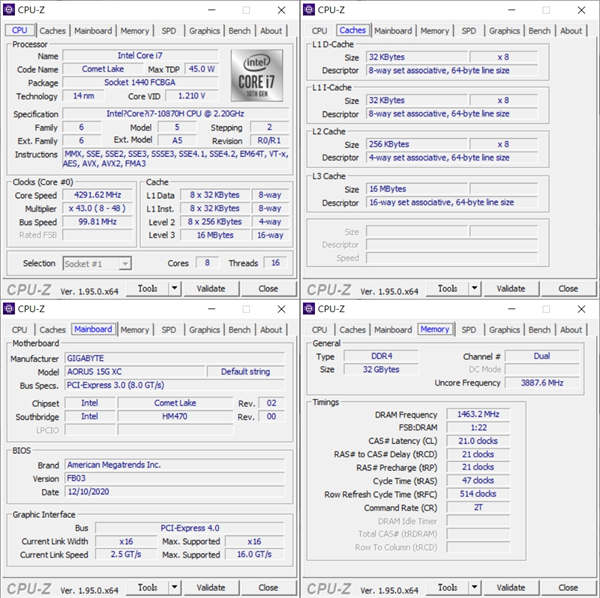The height and width of the screenshot is (598, 600).
Task: Open Mainboard tab in top-right Caches window
Action: pos(393,31)
